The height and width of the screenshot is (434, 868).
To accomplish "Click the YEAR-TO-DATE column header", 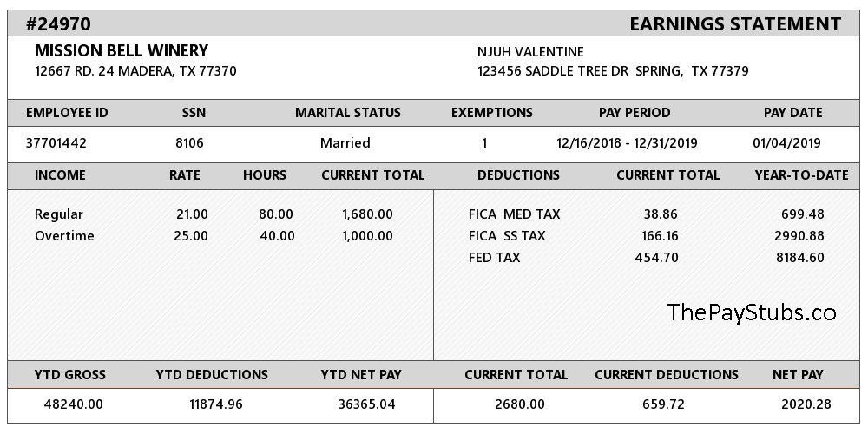I will pos(801,175).
